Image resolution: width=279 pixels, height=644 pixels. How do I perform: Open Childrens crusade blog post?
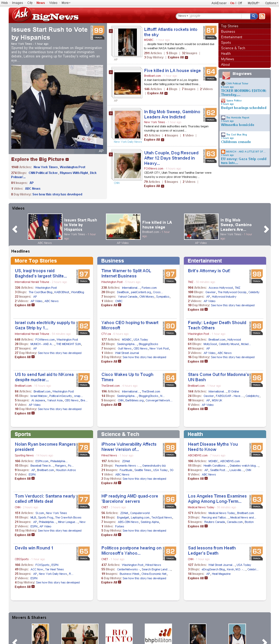[236, 142]
